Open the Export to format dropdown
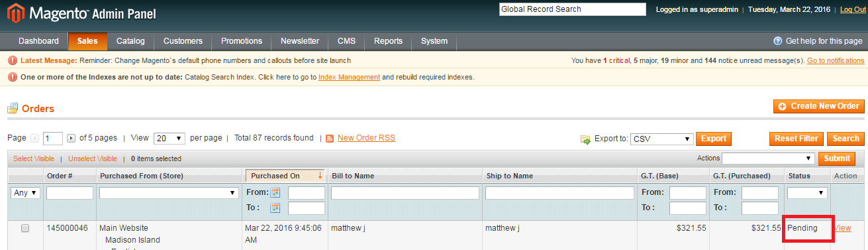The height and width of the screenshot is (250, 868). 661,139
